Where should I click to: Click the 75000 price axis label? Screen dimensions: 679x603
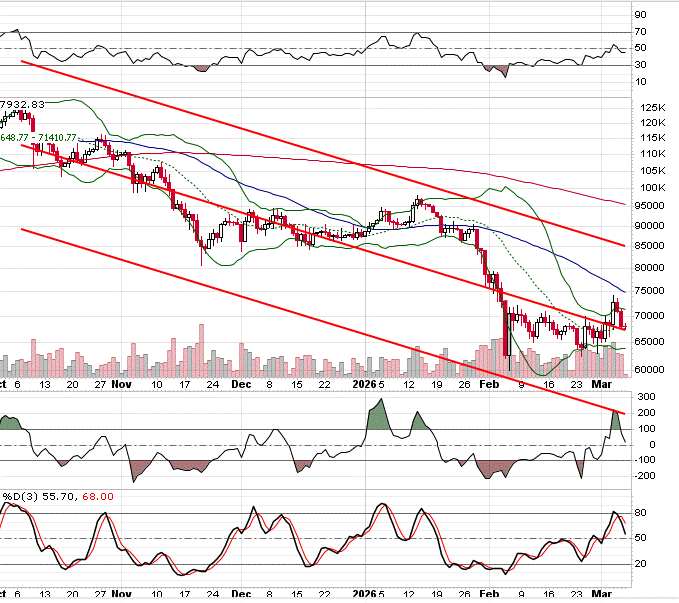click(x=652, y=291)
